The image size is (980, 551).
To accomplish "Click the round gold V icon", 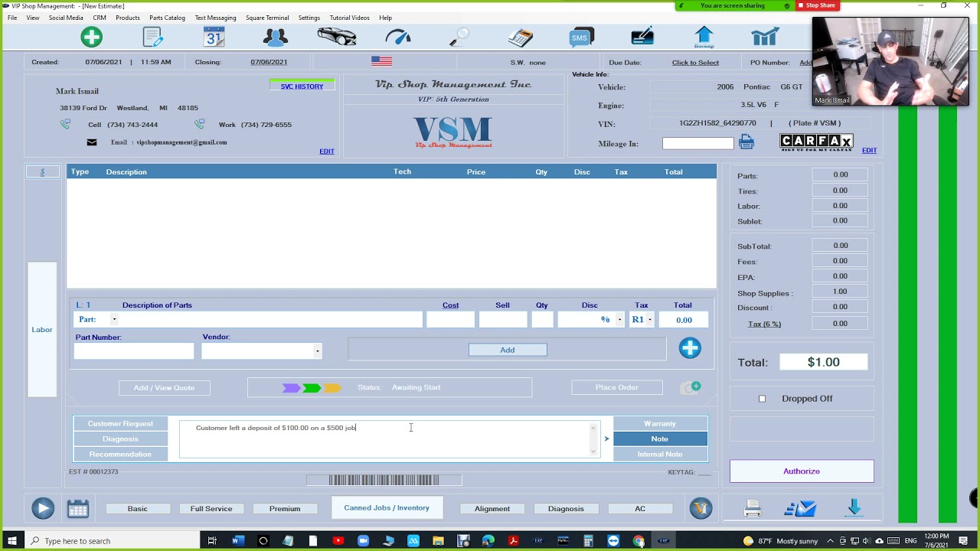I will click(701, 508).
